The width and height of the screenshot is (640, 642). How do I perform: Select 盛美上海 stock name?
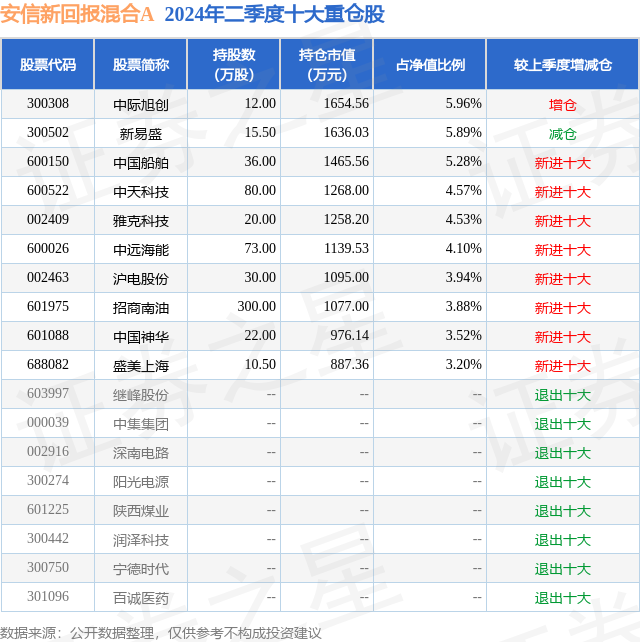click(x=140, y=366)
